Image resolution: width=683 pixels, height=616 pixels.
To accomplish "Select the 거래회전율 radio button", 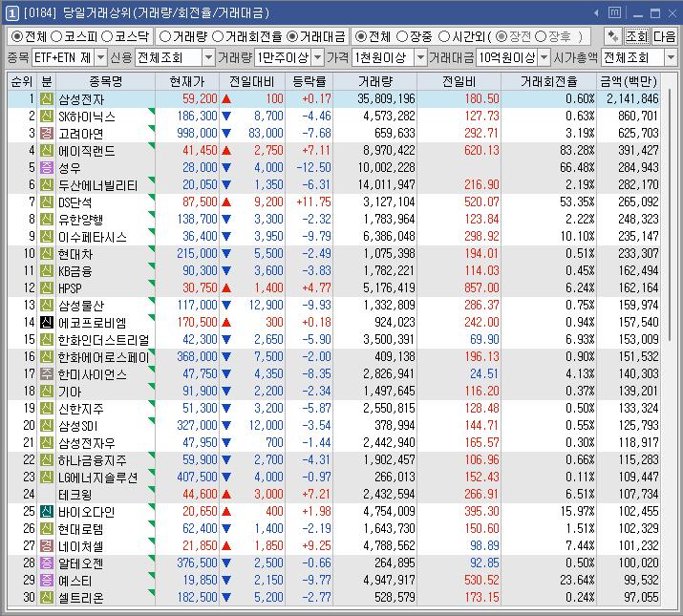I will coord(218,36).
